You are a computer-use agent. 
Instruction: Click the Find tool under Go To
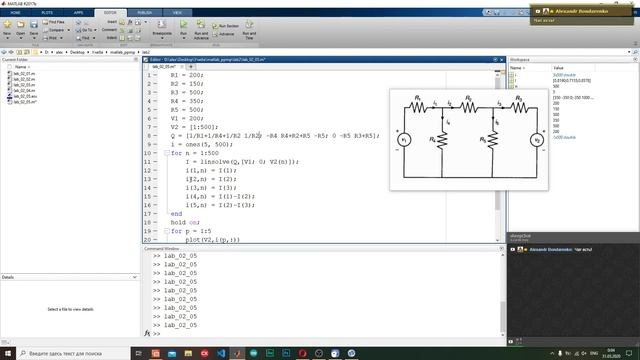click(x=83, y=38)
